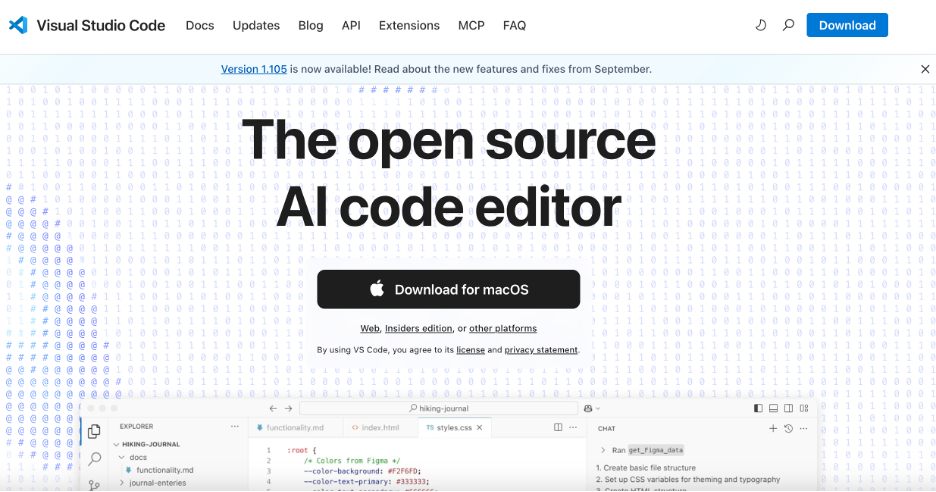Viewport: 936px width, 492px height.
Task: Open the API page
Action: click(351, 26)
